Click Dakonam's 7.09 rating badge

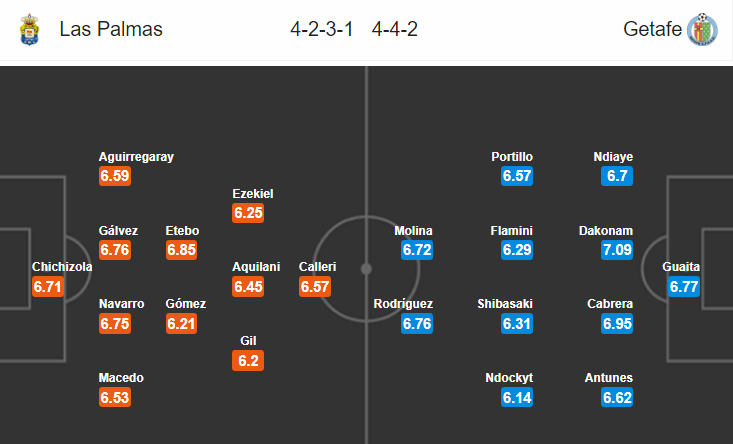(x=617, y=250)
